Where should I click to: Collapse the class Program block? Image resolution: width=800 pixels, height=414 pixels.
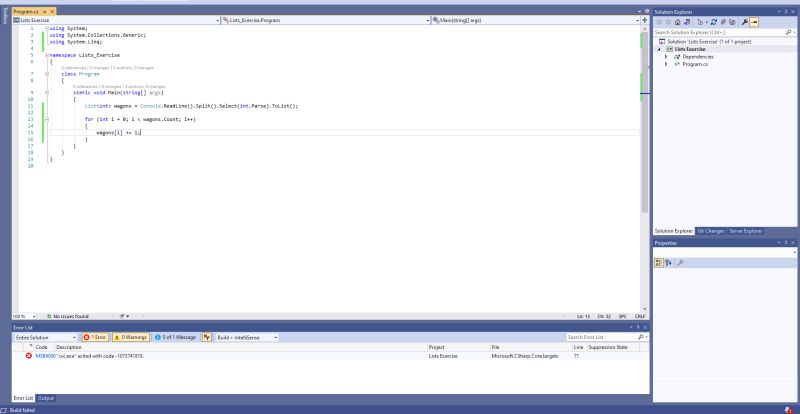point(46,74)
